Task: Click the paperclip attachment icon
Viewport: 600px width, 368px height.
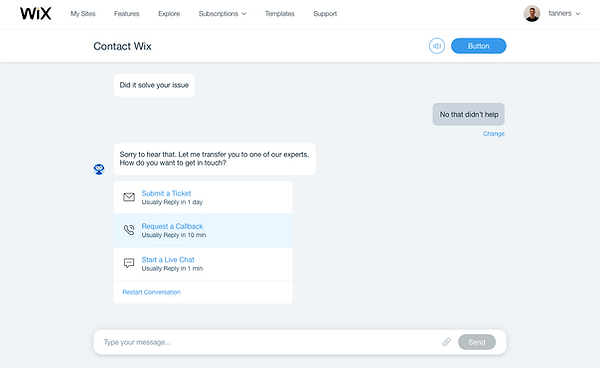Action: [447, 342]
